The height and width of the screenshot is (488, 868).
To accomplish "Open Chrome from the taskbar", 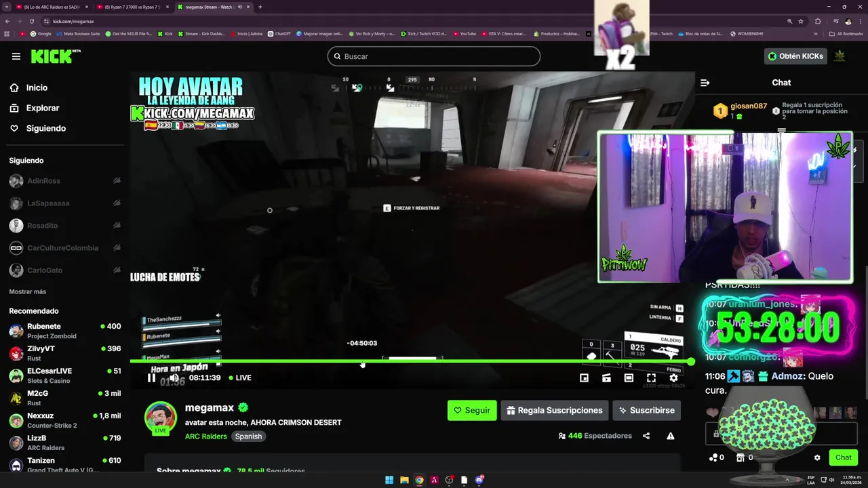I will [419, 480].
